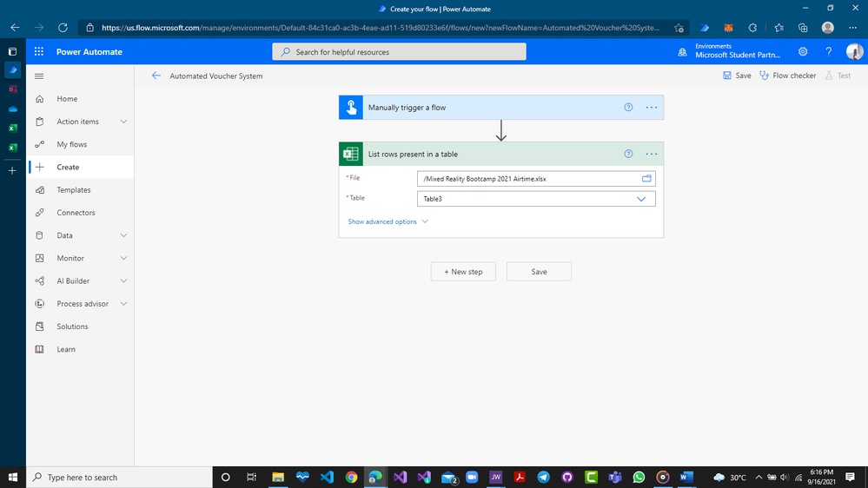Open the more menu on Manually trigger a flow
The width and height of the screenshot is (868, 488).
652,108
